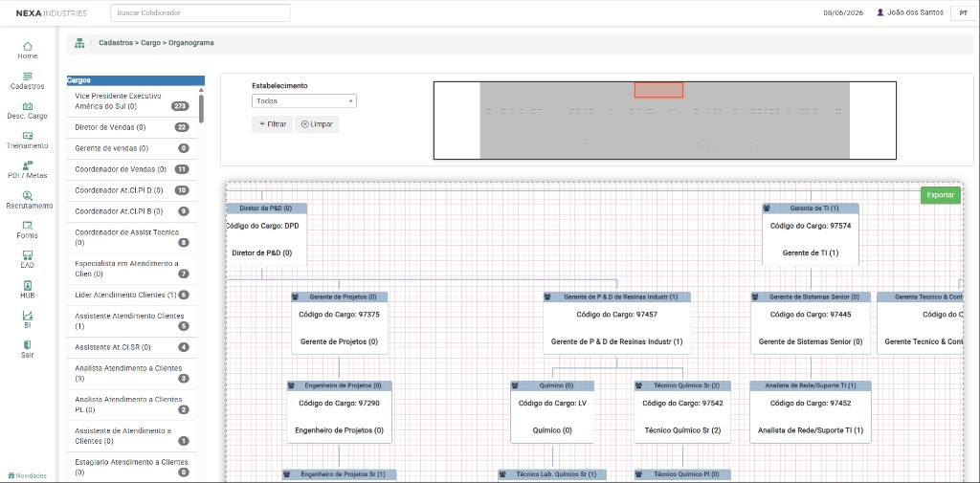The image size is (980, 483).
Task: Open the BI chart sidebar icon
Action: [27, 315]
